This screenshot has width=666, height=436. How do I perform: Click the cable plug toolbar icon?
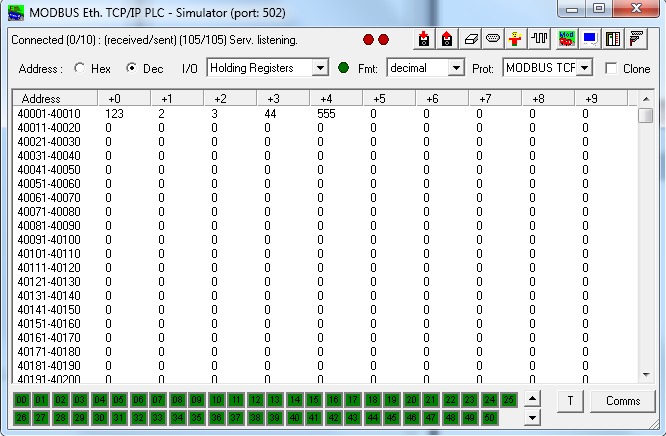636,39
